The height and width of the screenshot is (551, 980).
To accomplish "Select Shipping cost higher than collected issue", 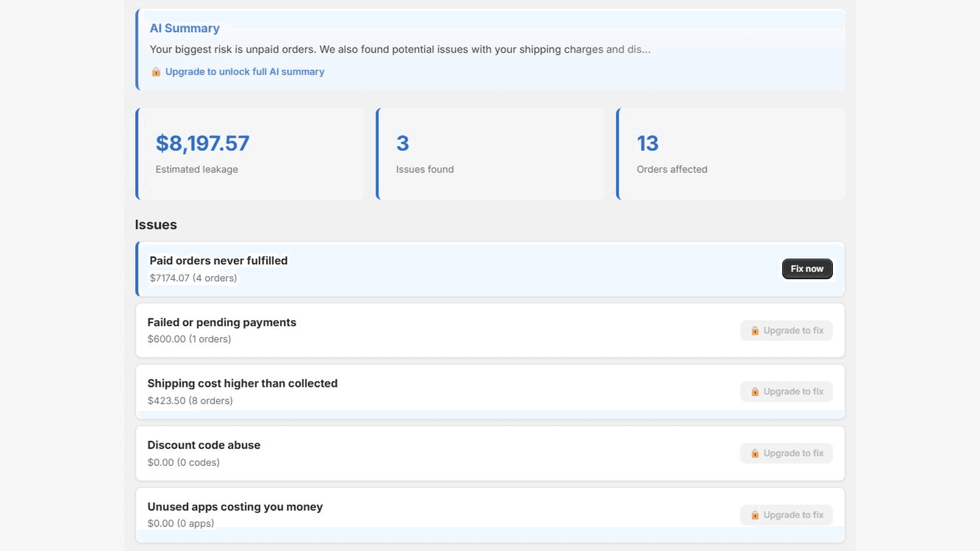I will pyautogui.click(x=490, y=392).
